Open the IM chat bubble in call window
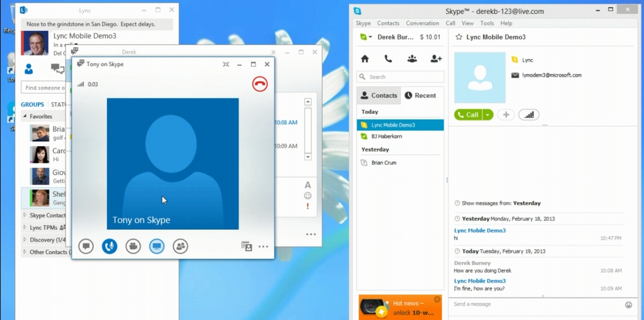 tap(86, 246)
